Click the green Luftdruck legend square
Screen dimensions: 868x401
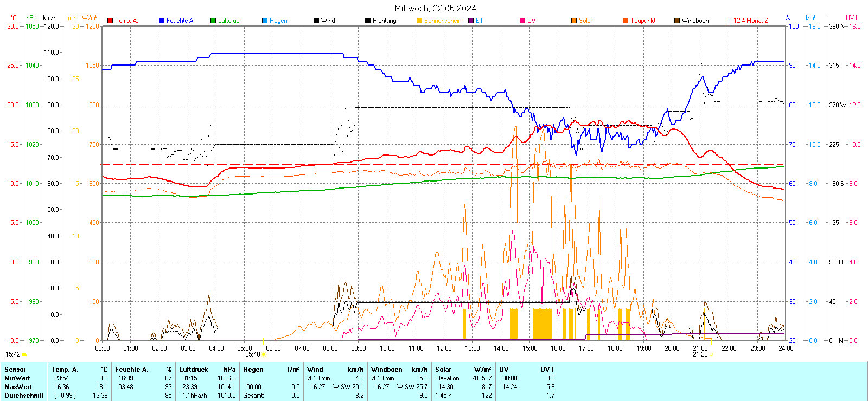(213, 21)
